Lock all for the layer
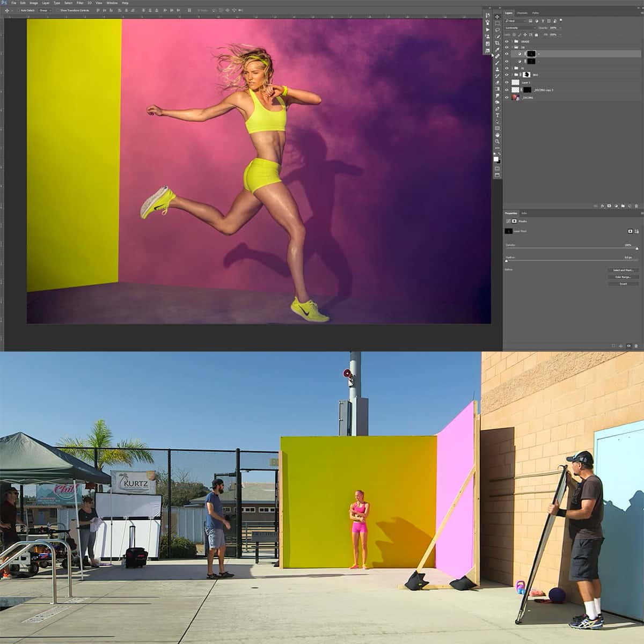644x644 pixels. pos(536,35)
